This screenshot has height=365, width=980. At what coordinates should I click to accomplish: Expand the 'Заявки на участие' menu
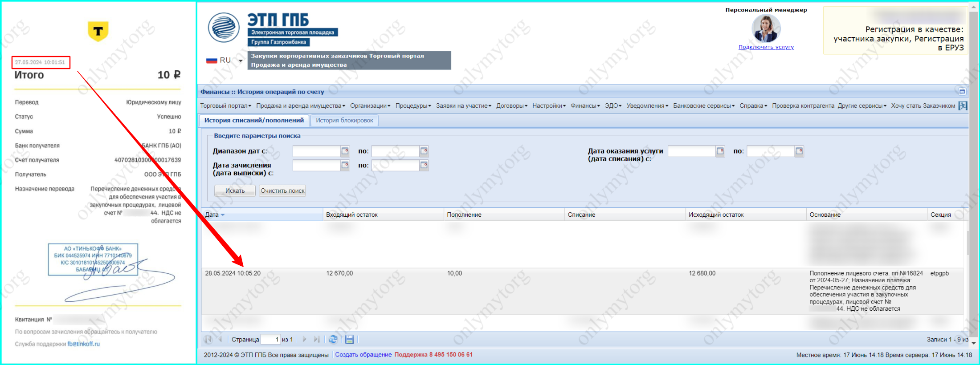click(464, 106)
